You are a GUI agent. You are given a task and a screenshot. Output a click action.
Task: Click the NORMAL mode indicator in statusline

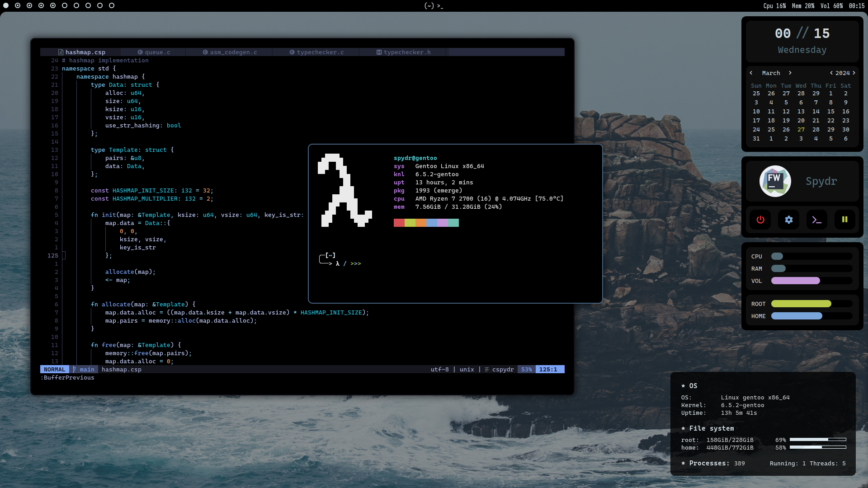(55, 370)
